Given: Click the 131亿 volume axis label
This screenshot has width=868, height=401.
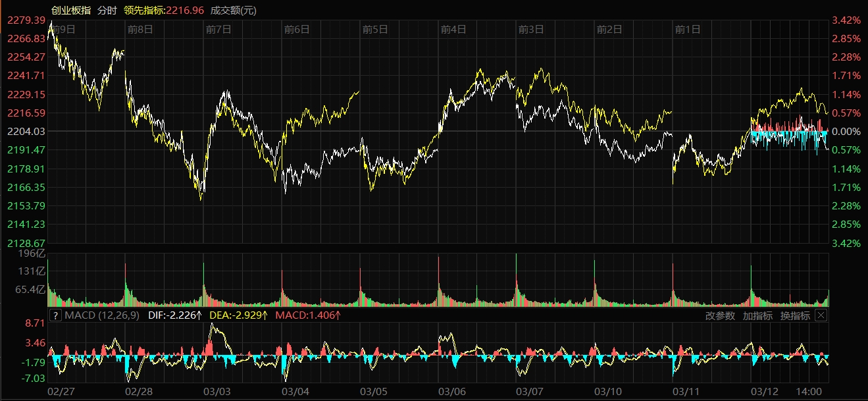Looking at the screenshot, I should point(31,271).
